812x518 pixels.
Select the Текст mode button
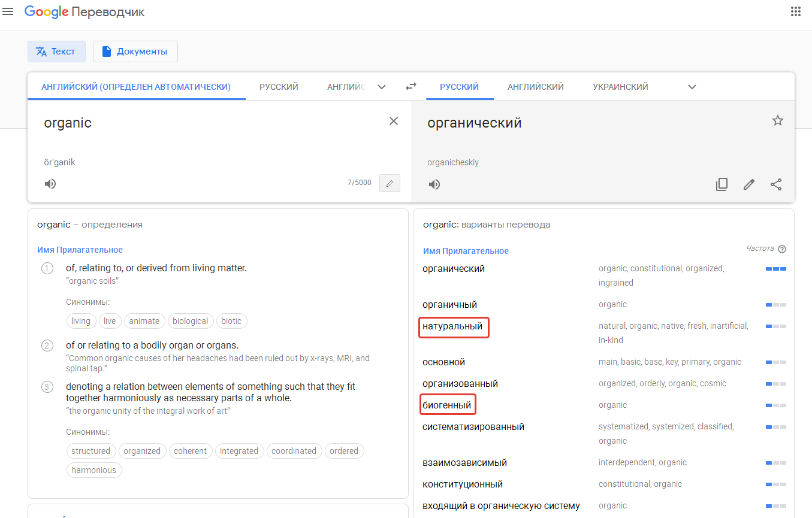pyautogui.click(x=56, y=52)
